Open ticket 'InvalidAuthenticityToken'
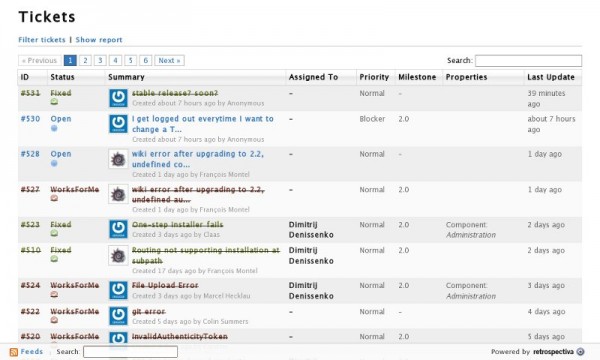The image size is (600, 360). pyautogui.click(x=180, y=337)
